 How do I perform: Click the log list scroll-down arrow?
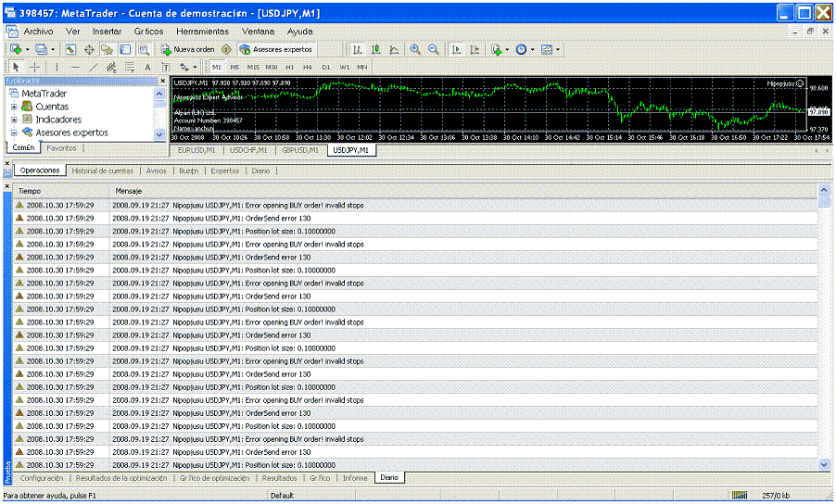(824, 463)
